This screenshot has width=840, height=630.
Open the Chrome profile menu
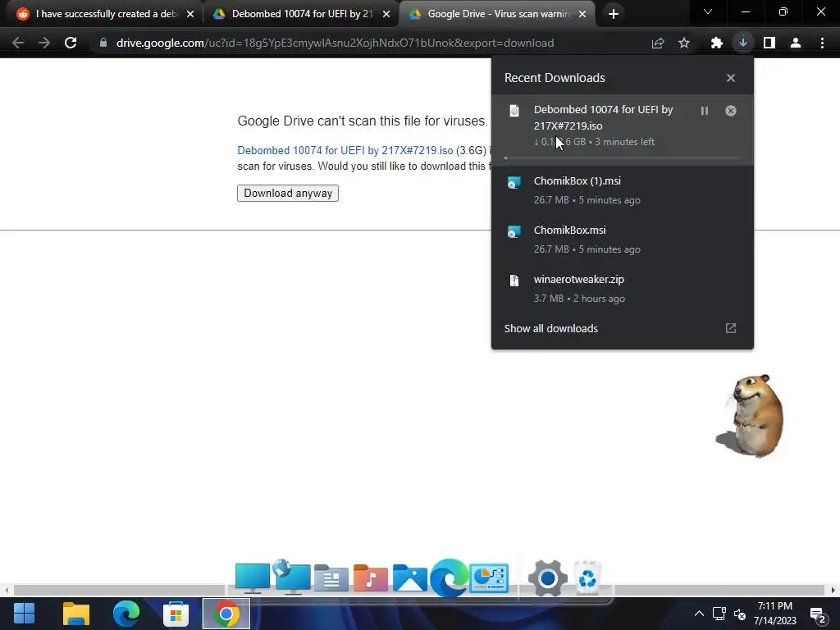click(x=796, y=43)
